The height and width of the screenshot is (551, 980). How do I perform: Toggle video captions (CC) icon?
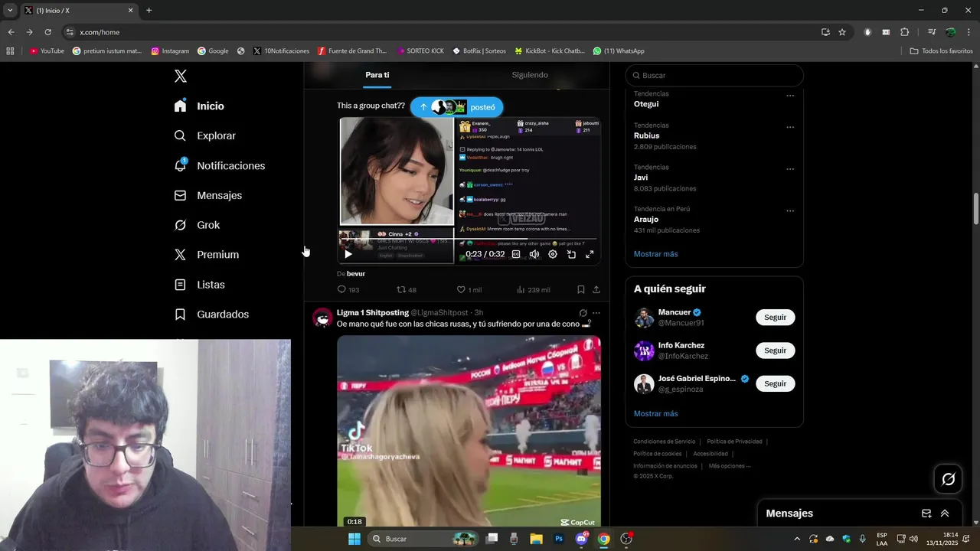tap(516, 254)
